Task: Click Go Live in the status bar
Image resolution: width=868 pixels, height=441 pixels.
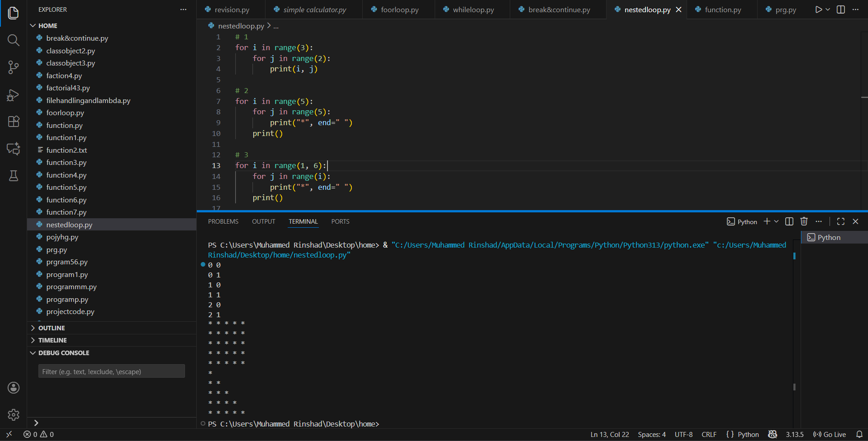Action: [x=829, y=434]
